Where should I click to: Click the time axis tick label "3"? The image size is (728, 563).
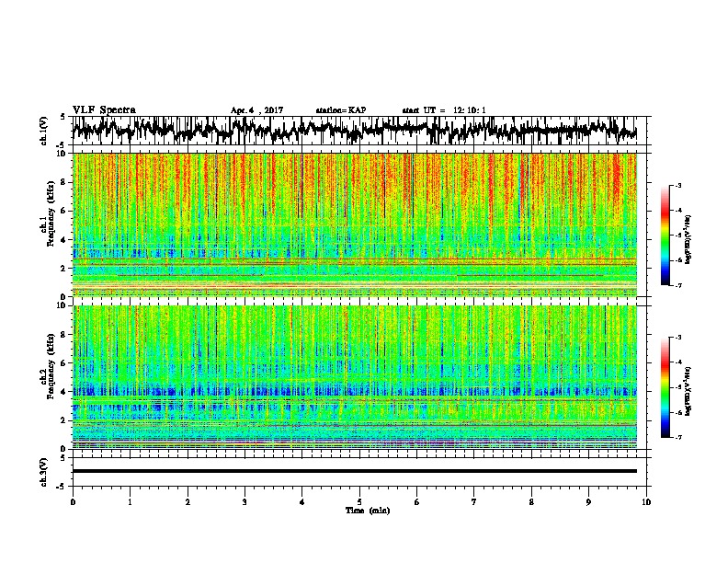(245, 502)
